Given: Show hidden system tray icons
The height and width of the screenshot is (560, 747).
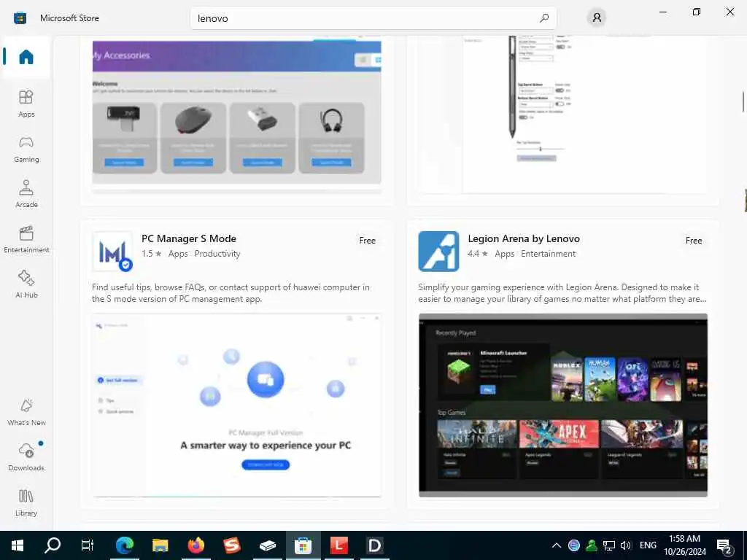Looking at the screenshot, I should click(x=556, y=545).
